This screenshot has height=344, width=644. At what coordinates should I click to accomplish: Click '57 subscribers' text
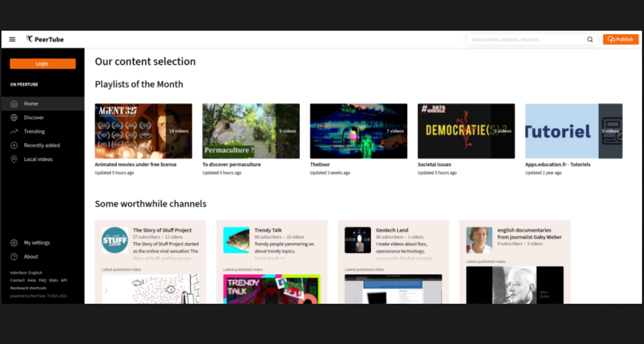click(147, 237)
